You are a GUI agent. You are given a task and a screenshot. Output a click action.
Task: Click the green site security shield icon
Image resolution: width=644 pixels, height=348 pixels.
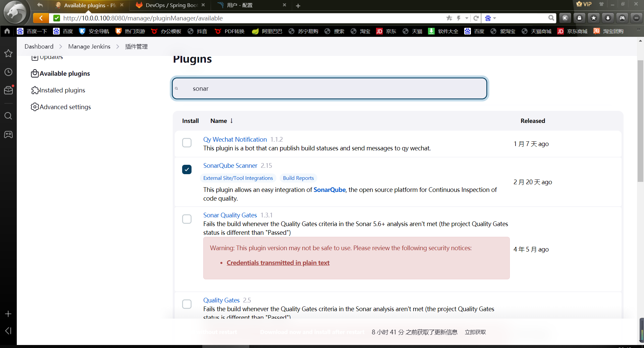[x=57, y=18]
